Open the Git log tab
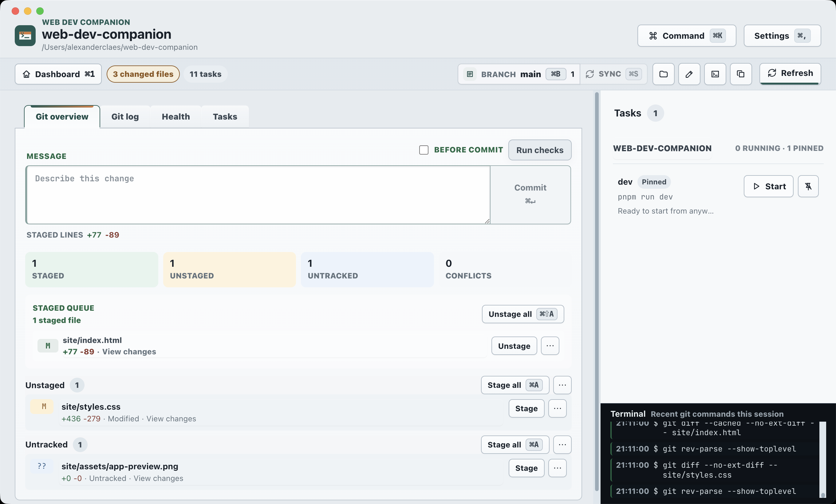 click(x=125, y=117)
